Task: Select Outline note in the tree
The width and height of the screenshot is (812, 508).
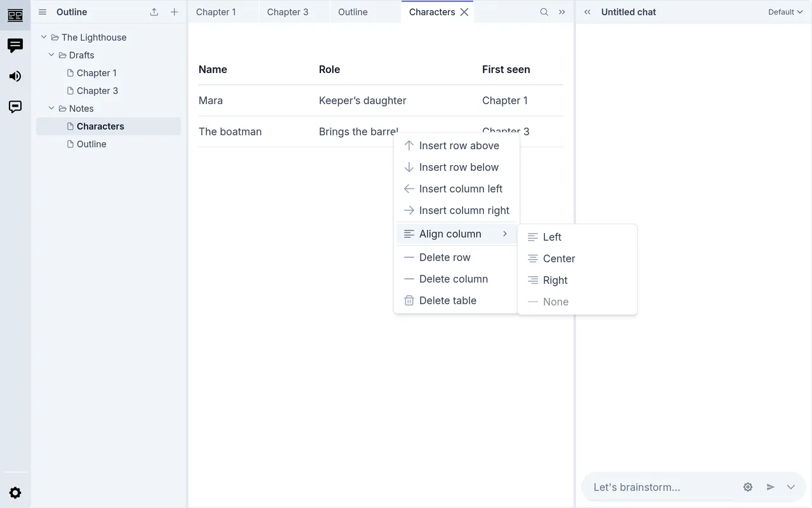Action: click(108, 144)
